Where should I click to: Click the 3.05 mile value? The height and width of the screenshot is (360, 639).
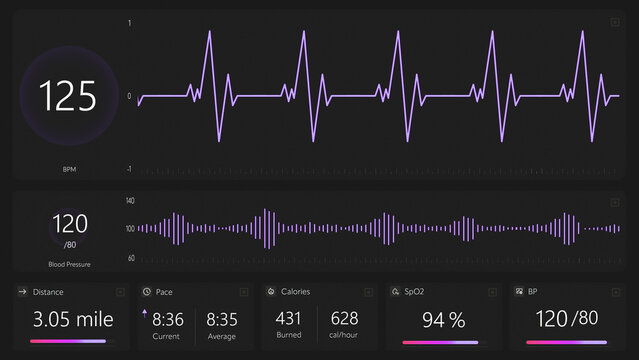(x=73, y=319)
